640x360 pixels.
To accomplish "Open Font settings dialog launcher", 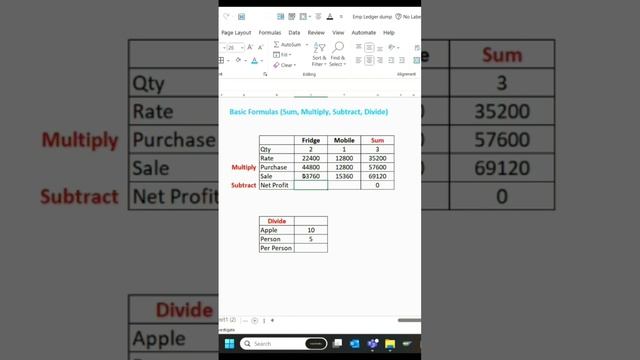I will pyautogui.click(x=265, y=74).
